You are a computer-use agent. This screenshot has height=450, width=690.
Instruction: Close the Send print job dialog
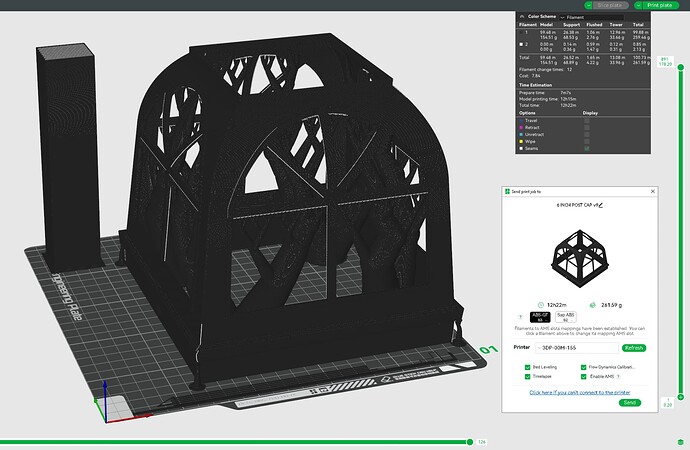653,191
